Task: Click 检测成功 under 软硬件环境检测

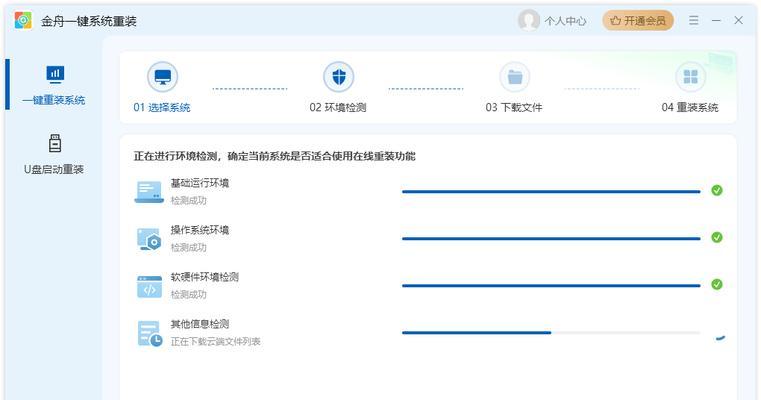Action: (x=188, y=295)
